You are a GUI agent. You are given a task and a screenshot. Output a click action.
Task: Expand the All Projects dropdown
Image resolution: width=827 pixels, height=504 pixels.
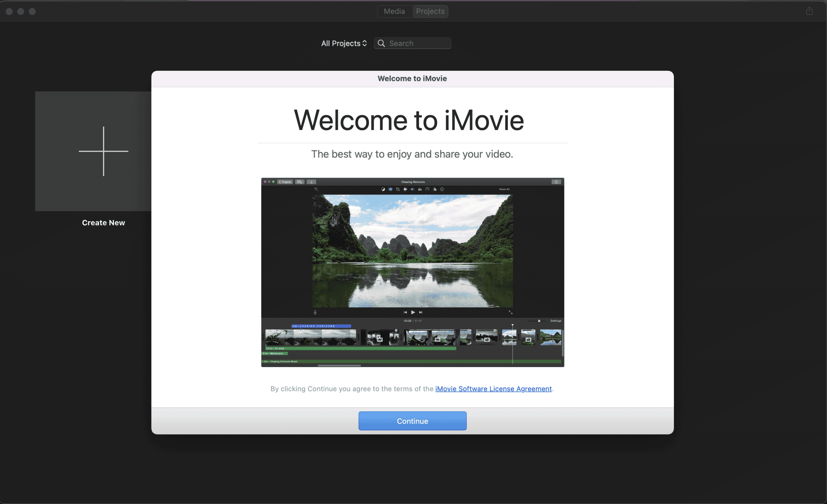tap(344, 43)
